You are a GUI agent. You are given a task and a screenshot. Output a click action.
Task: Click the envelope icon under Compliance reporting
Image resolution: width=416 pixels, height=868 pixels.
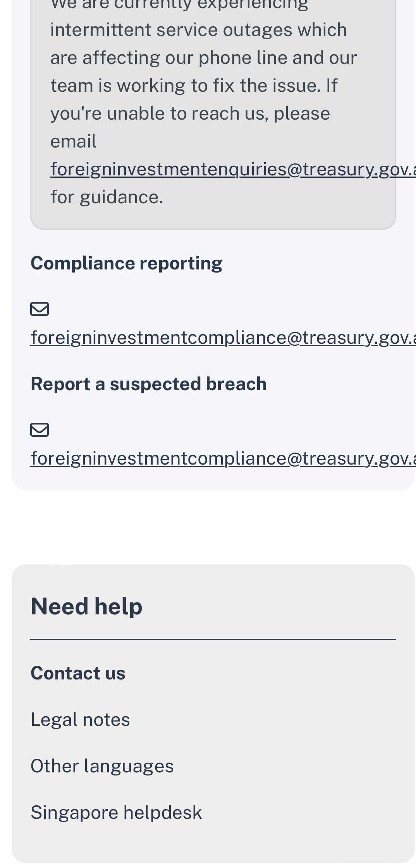pyautogui.click(x=40, y=309)
